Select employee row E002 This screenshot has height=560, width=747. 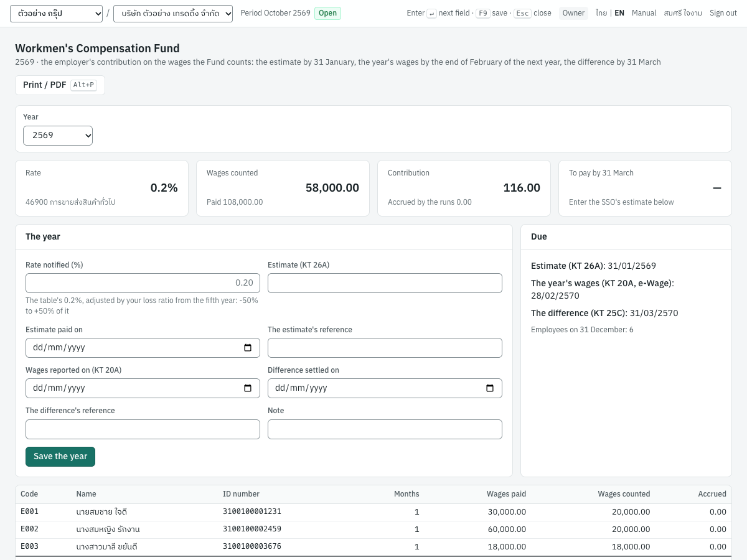pyautogui.click(x=374, y=530)
